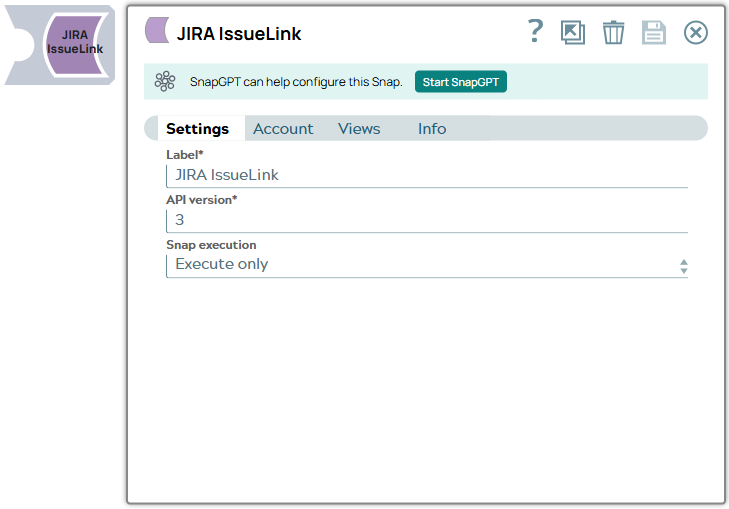
Task: Save settings with floppy disk icon
Action: [654, 33]
